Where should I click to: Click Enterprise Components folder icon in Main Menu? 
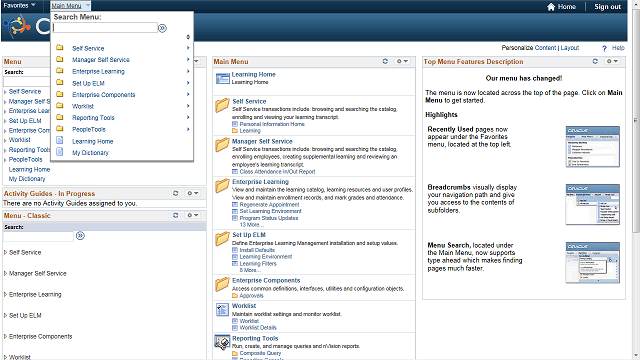pos(222,284)
